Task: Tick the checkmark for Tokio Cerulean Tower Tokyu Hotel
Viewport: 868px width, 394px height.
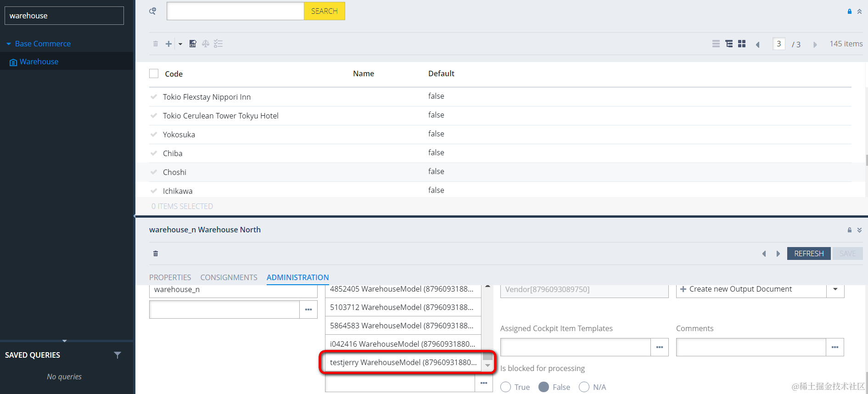Action: pos(154,116)
